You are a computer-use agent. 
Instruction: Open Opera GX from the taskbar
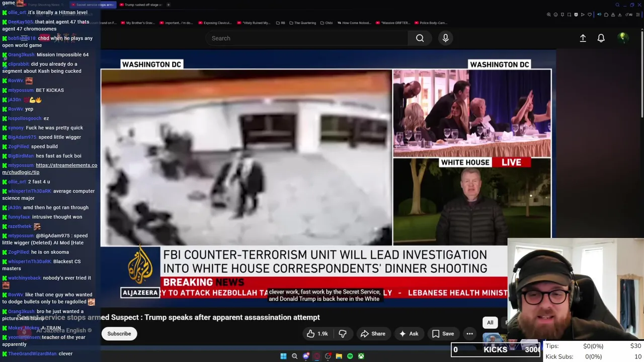[x=316, y=356]
